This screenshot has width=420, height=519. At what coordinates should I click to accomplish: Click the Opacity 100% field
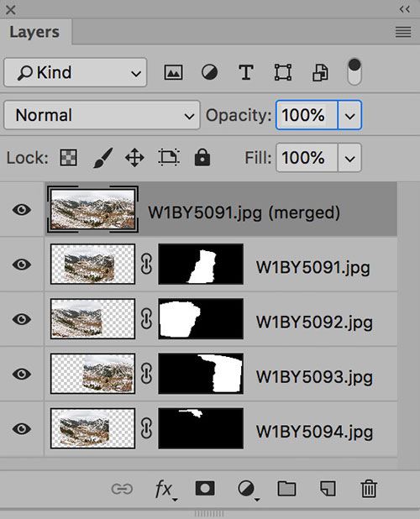(307, 115)
